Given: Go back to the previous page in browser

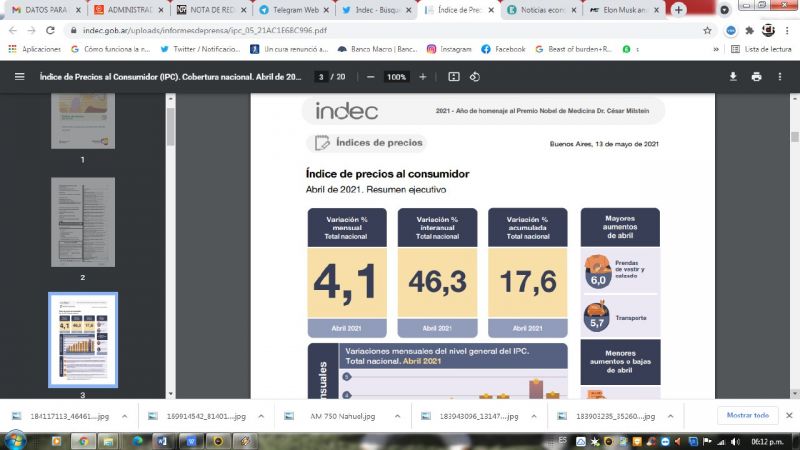Looking at the screenshot, I should click(x=13, y=31).
